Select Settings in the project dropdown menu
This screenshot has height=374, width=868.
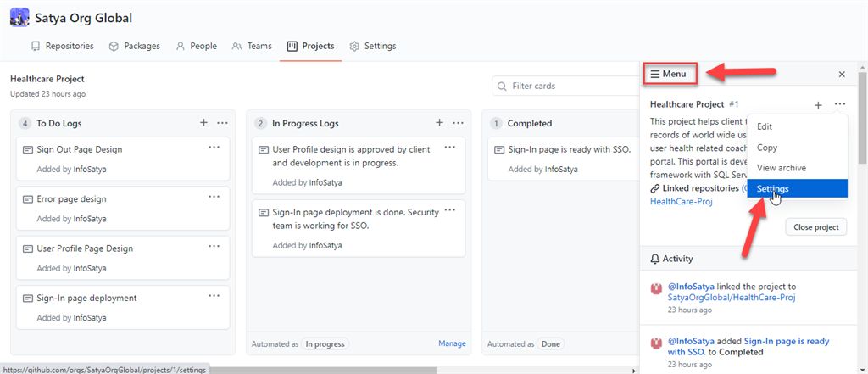tap(797, 188)
